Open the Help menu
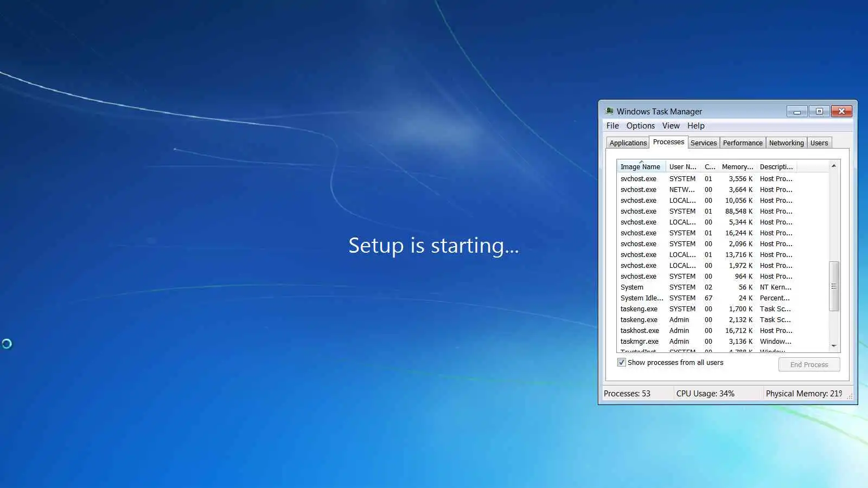Viewport: 868px width, 488px height. (x=696, y=126)
